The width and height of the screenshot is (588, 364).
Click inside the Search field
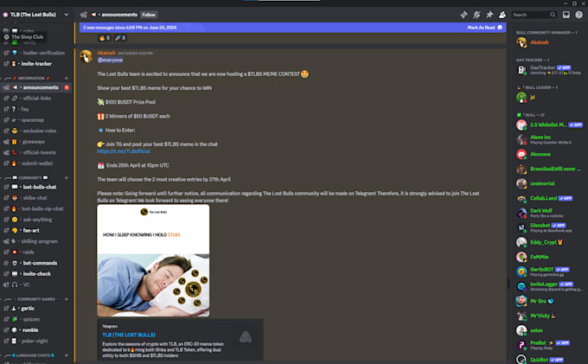click(x=534, y=15)
